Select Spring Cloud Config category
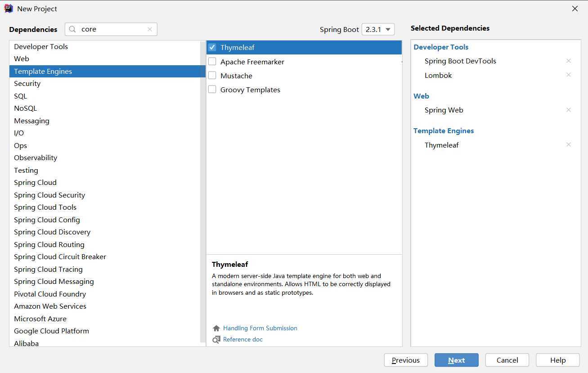This screenshot has height=373, width=588. pyautogui.click(x=105, y=220)
